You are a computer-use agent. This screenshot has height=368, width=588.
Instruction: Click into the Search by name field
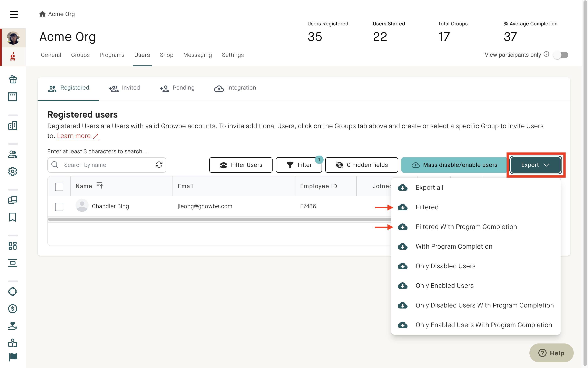[x=107, y=165]
